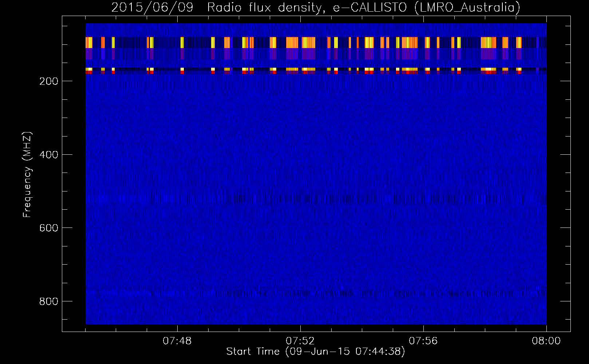The height and width of the screenshot is (364, 589).
Task: Click the 08:00 time tick label
Action: tap(546, 341)
